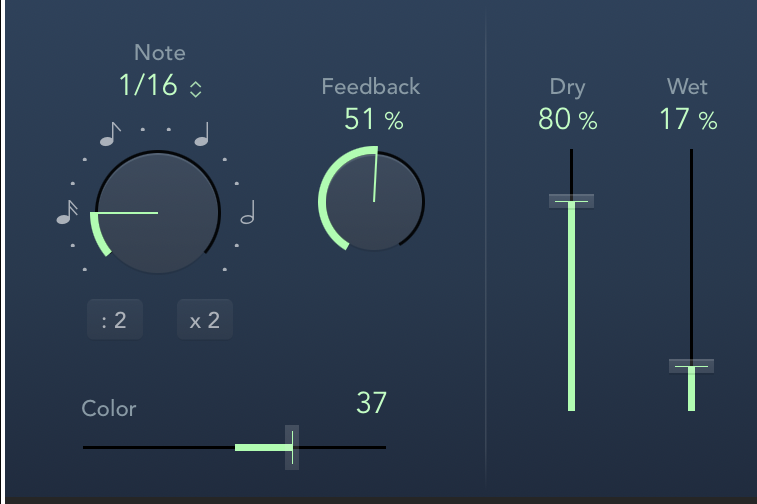Click the Feedback label text
The image size is (757, 504).
371,86
